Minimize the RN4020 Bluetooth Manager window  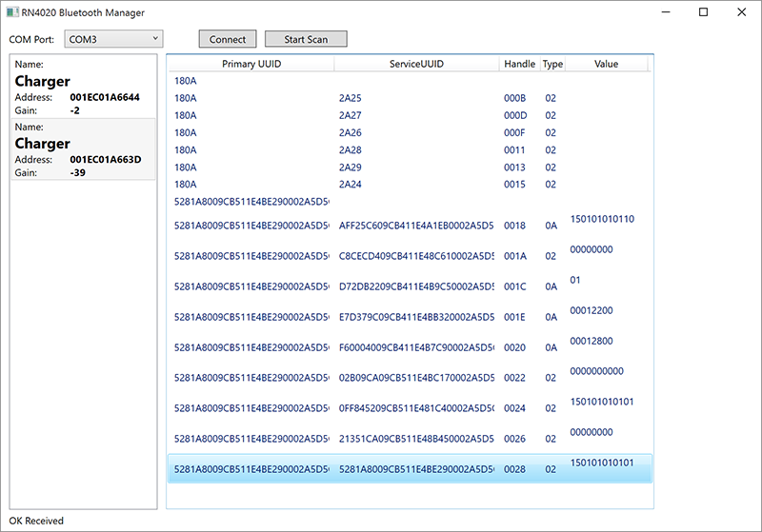pyautogui.click(x=666, y=12)
